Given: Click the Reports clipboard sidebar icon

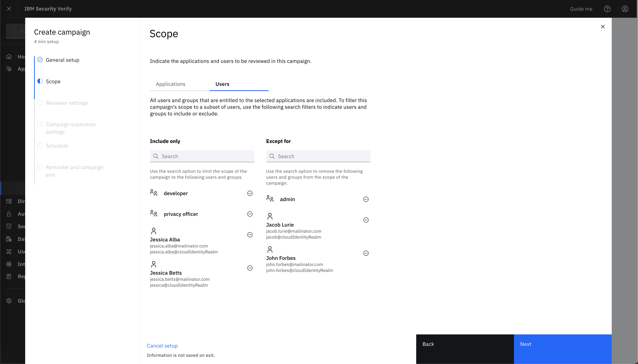Looking at the screenshot, I should coord(9,276).
